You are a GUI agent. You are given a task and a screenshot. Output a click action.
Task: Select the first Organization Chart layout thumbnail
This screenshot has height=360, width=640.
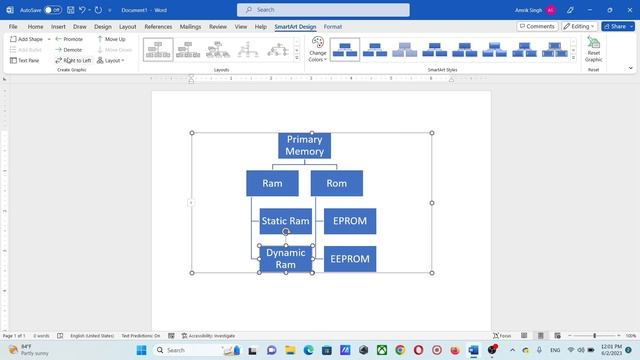(158, 50)
